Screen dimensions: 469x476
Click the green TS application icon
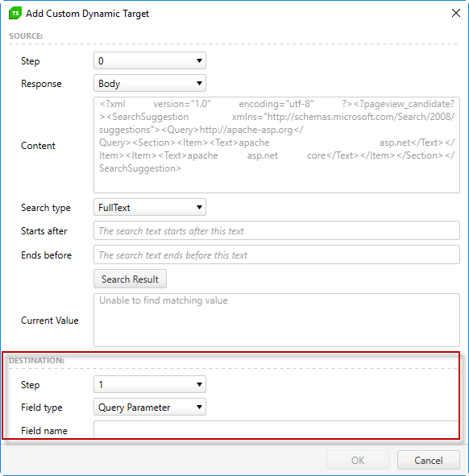click(x=15, y=14)
